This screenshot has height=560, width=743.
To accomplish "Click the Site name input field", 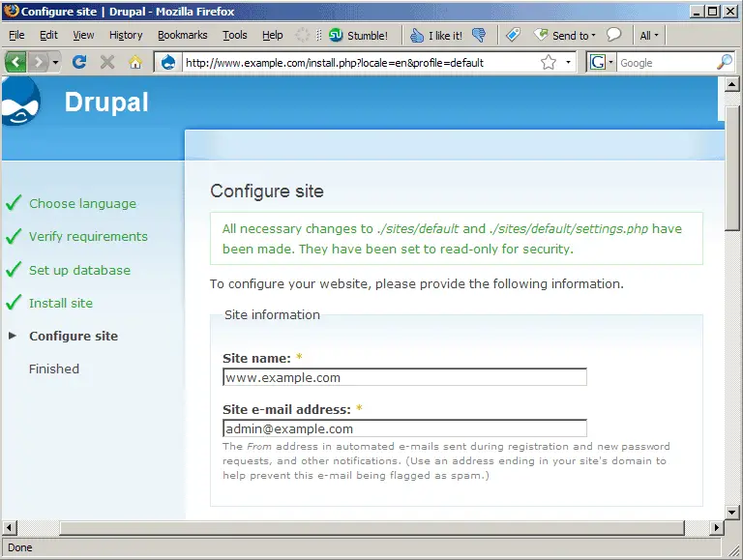I will click(404, 377).
